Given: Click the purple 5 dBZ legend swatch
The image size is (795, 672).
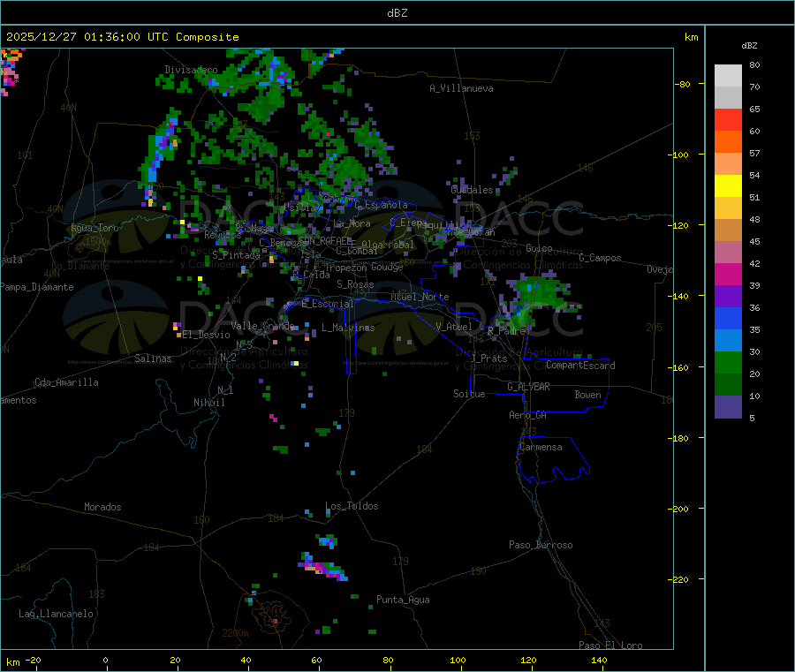Looking at the screenshot, I should tap(728, 407).
